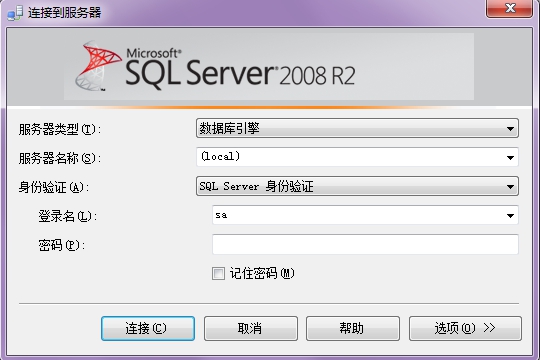Open the authentication (身份验证) dropdown

[x=357, y=186]
